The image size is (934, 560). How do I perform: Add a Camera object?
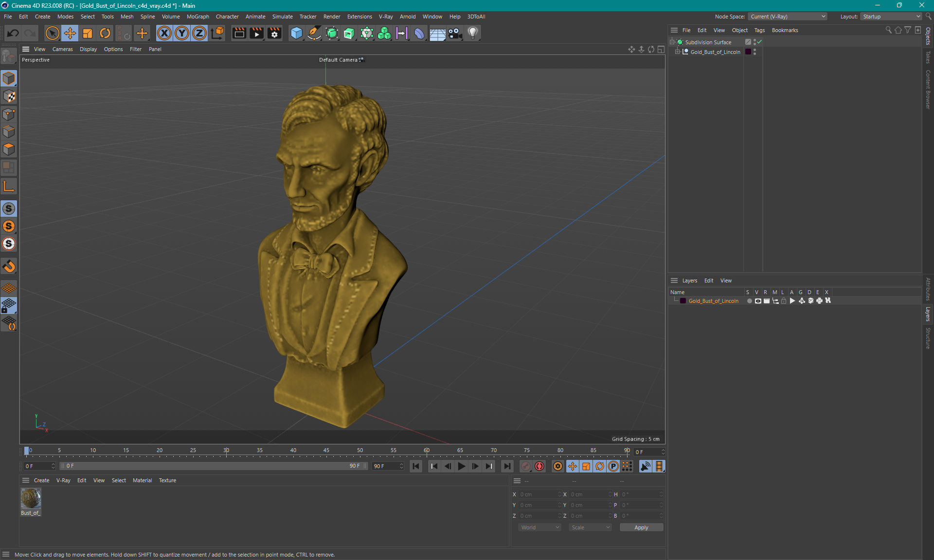pyautogui.click(x=455, y=33)
